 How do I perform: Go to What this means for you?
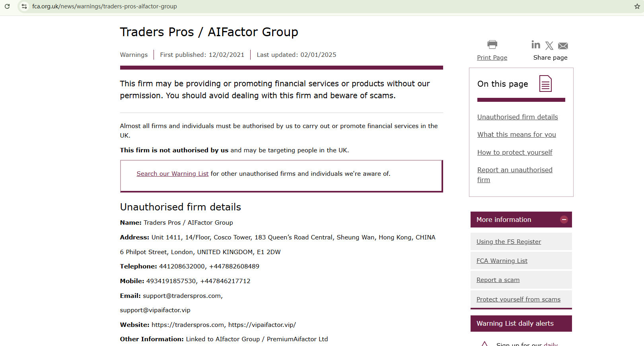point(516,134)
